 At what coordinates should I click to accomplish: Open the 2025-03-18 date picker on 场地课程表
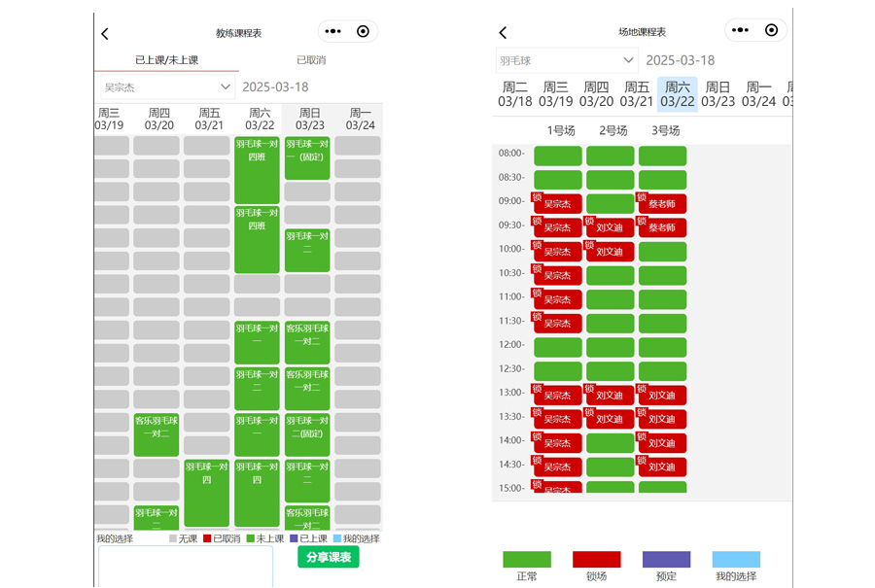coord(681,60)
